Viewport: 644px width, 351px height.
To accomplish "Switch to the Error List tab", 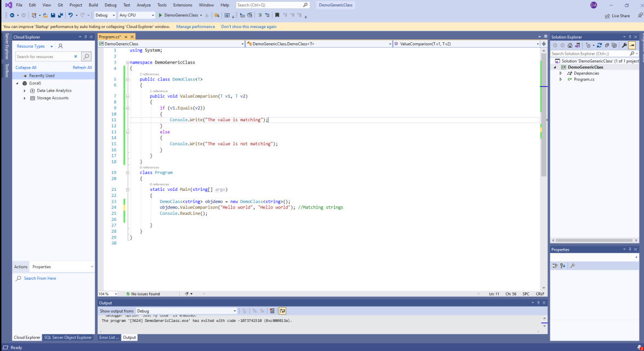I will click(109, 337).
